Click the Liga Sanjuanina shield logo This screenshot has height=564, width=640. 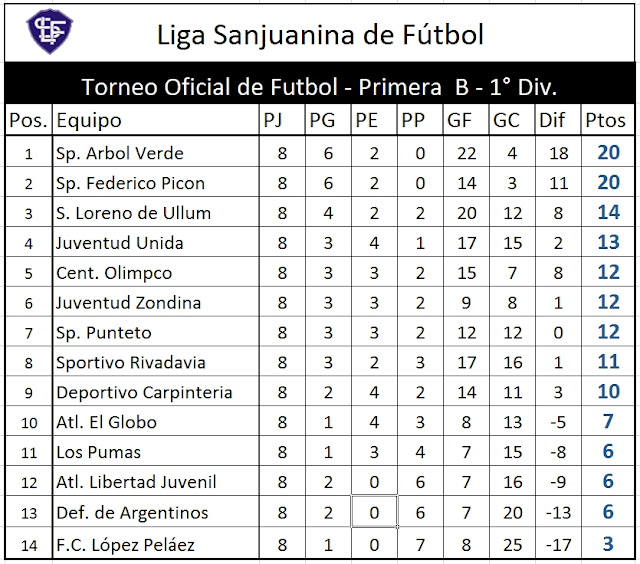(49, 31)
